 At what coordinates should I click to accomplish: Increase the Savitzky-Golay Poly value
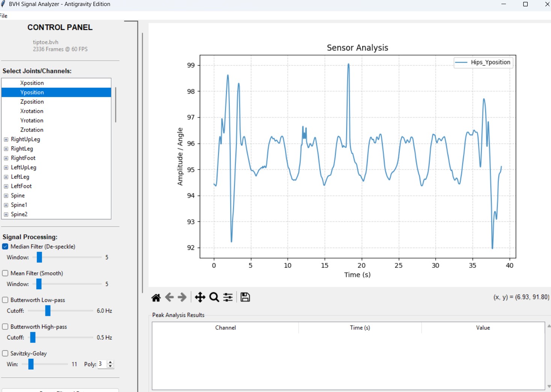click(x=110, y=362)
